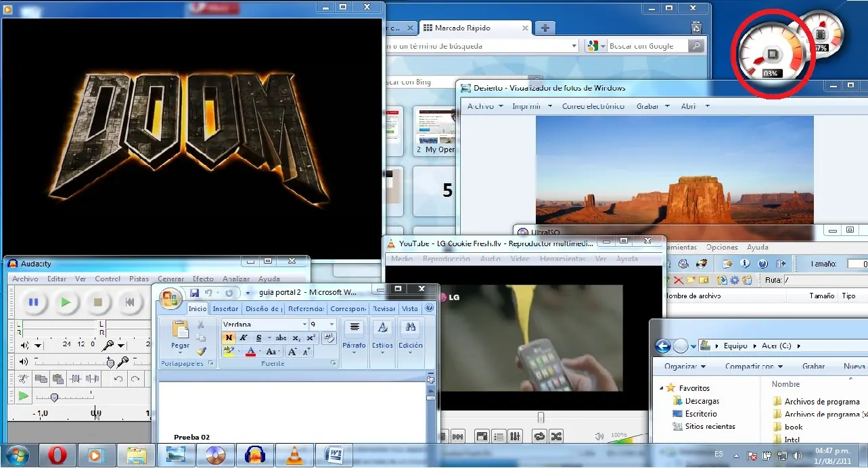Open VLC extended settings equalizer icon
Image resolution: width=868 pixels, height=468 pixels.
[515, 436]
